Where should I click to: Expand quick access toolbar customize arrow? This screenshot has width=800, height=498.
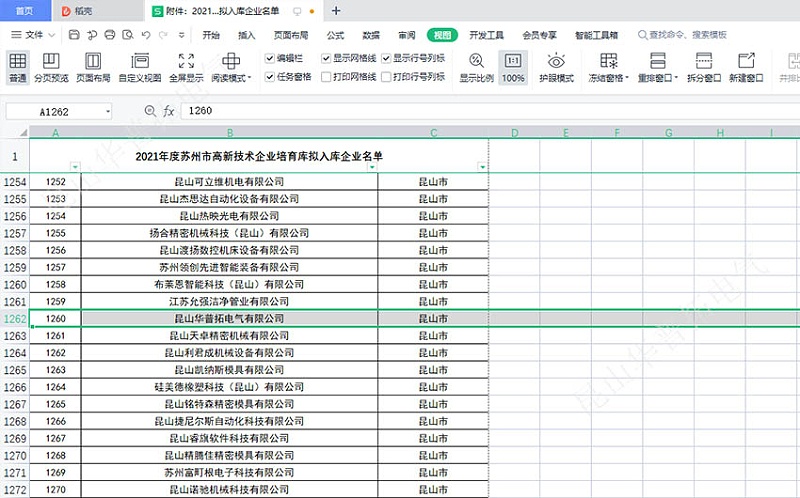click(181, 35)
